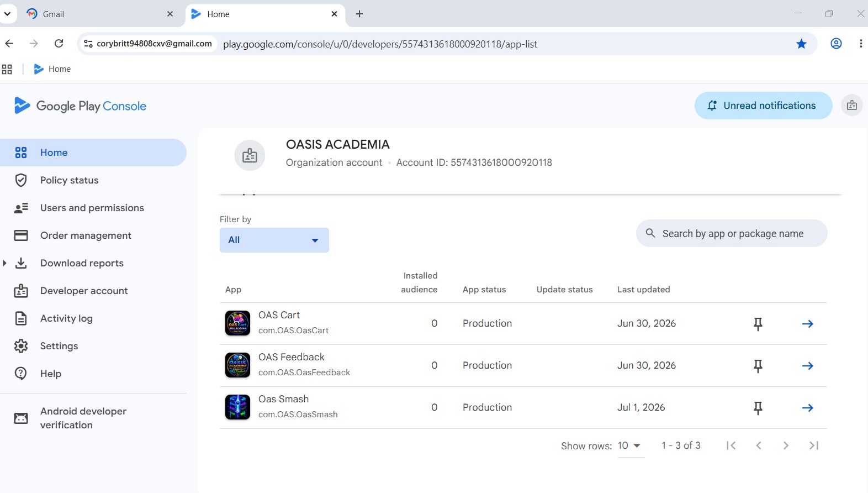Open the Home bookmark link

pyautogui.click(x=52, y=69)
